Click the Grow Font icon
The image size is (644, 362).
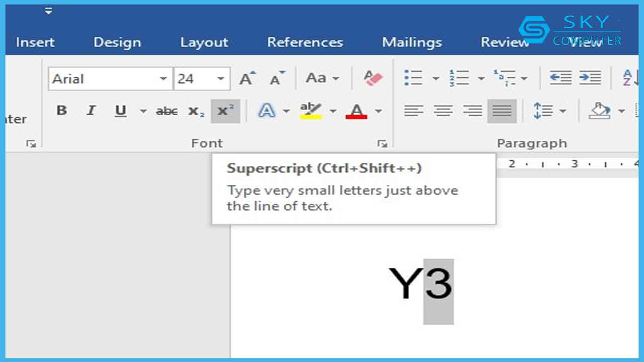coord(247,78)
